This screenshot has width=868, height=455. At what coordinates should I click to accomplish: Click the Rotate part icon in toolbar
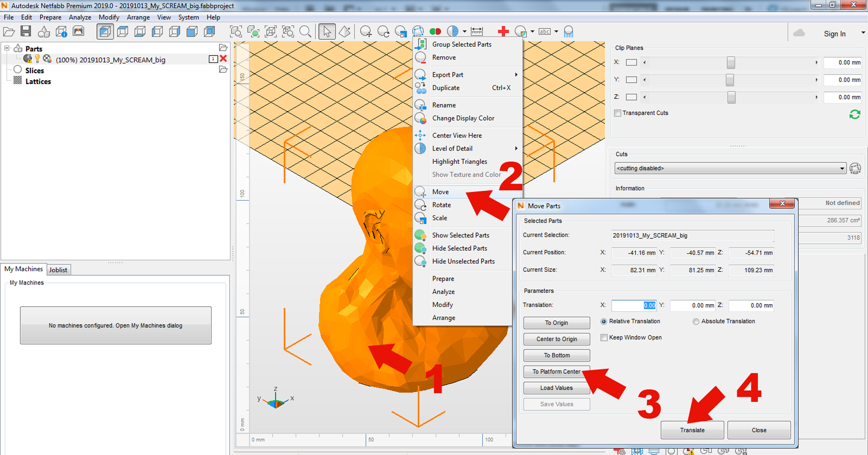[383, 32]
